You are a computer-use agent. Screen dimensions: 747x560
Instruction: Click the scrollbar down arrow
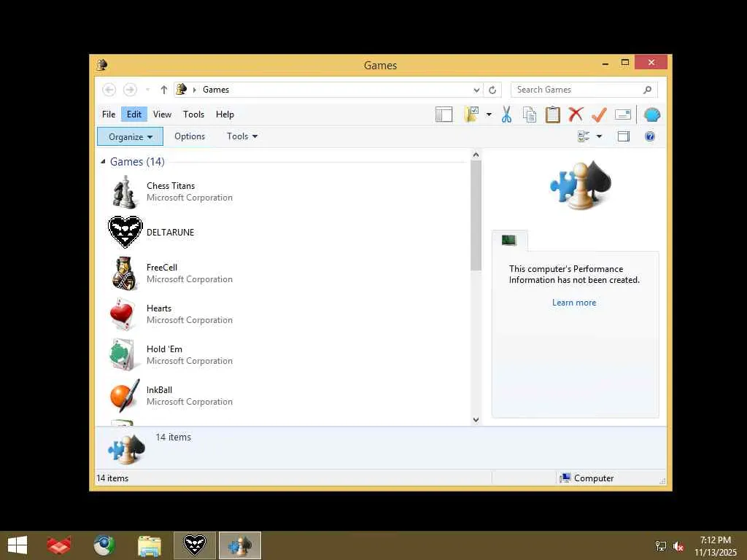(476, 419)
